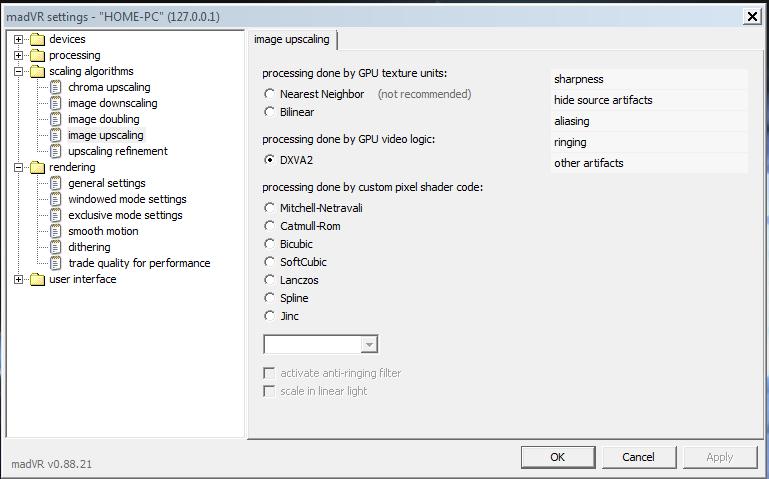Click the devices folder icon
This screenshot has height=479, width=769.
pos(37,39)
